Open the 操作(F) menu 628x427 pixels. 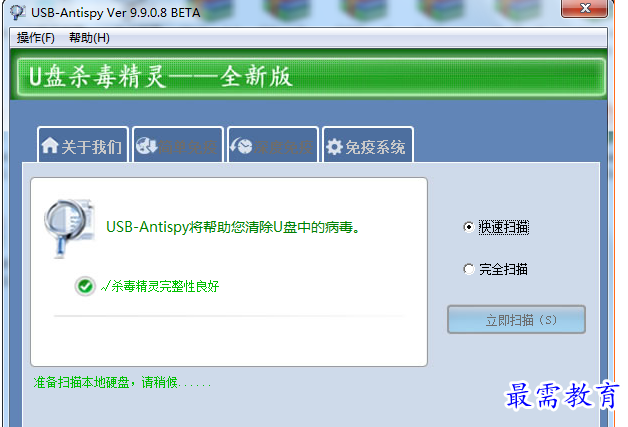click(x=35, y=38)
